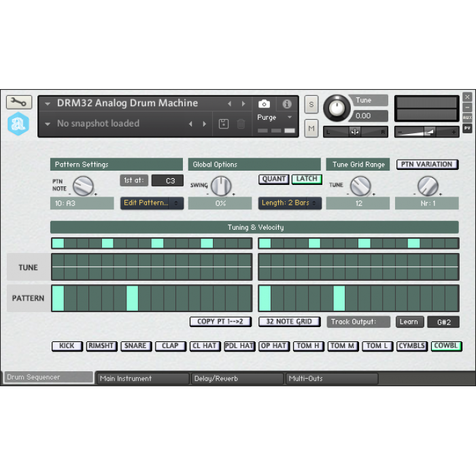The image size is (476, 476).
Task: Delete snapshot with the trash icon
Action: point(241,124)
